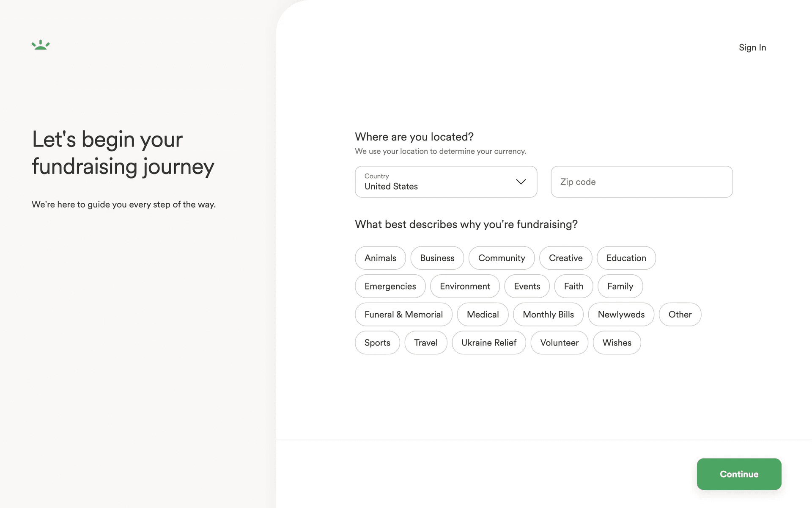Pick the Environment category chip
This screenshot has height=508, width=812.
[465, 286]
